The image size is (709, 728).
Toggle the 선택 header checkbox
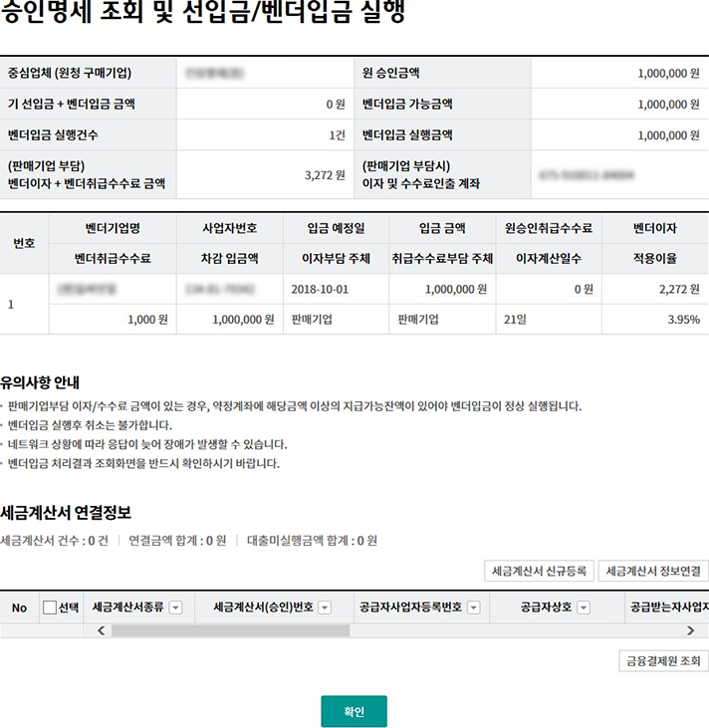pos(50,607)
